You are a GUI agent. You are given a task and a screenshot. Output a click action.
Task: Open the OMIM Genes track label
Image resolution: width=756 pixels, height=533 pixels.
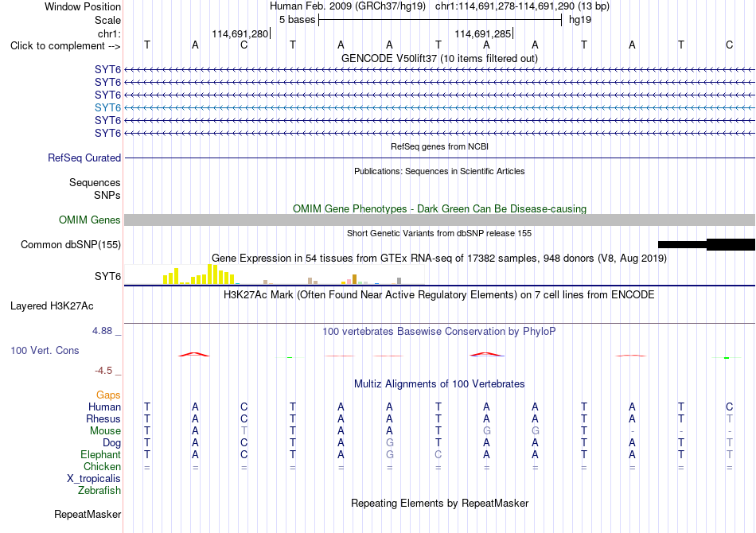90,220
